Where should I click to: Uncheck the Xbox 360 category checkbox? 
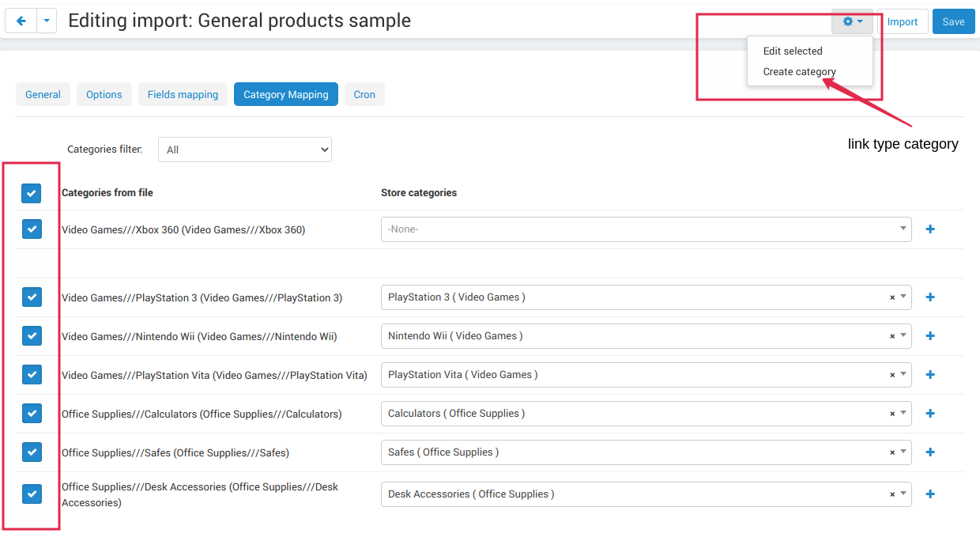pyautogui.click(x=32, y=229)
